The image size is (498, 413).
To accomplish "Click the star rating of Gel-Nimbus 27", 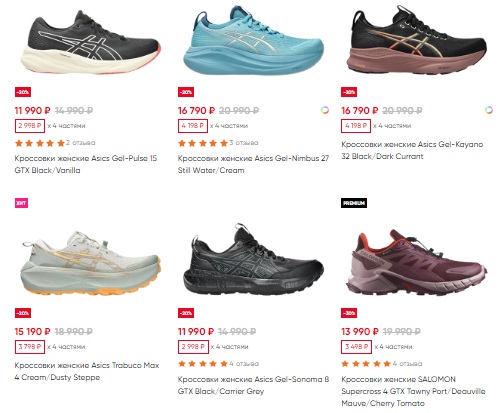I will (x=203, y=143).
